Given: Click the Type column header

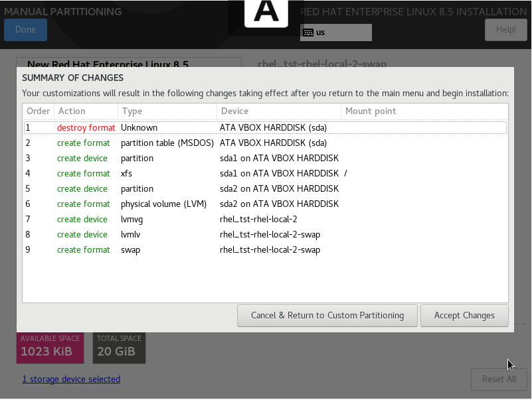Looking at the screenshot, I should point(167,111).
